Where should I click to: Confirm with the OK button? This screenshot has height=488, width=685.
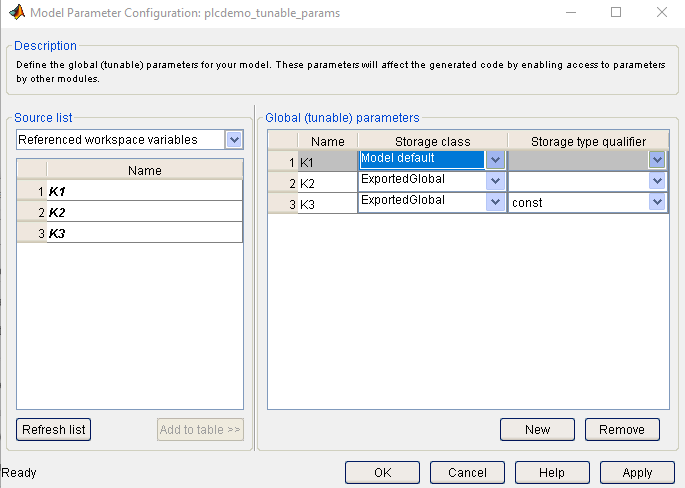(x=382, y=473)
